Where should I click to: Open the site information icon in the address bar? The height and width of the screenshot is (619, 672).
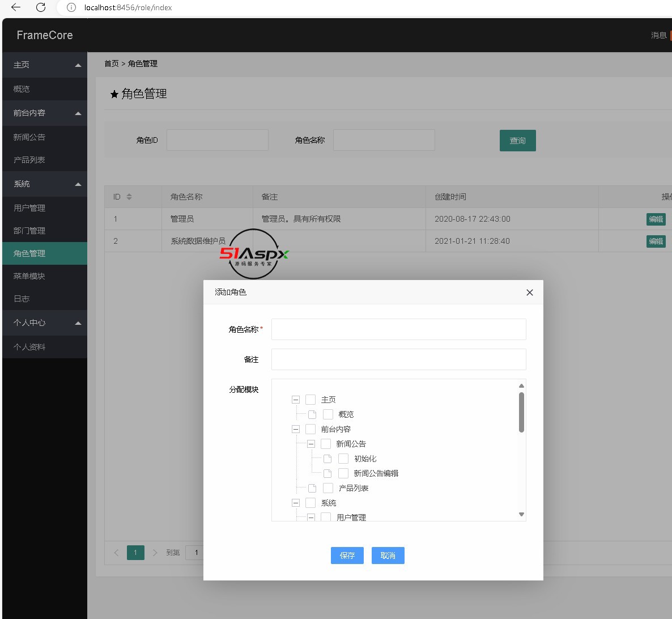coord(71,7)
